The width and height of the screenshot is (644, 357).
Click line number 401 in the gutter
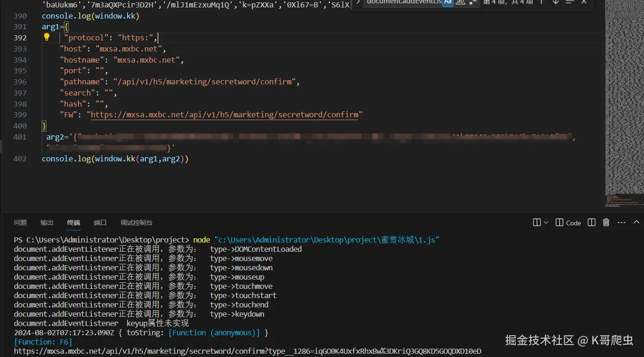(20, 137)
